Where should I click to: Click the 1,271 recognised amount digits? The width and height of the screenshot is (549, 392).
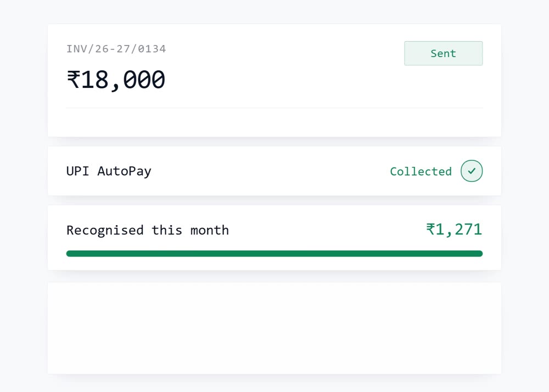pyautogui.click(x=459, y=229)
